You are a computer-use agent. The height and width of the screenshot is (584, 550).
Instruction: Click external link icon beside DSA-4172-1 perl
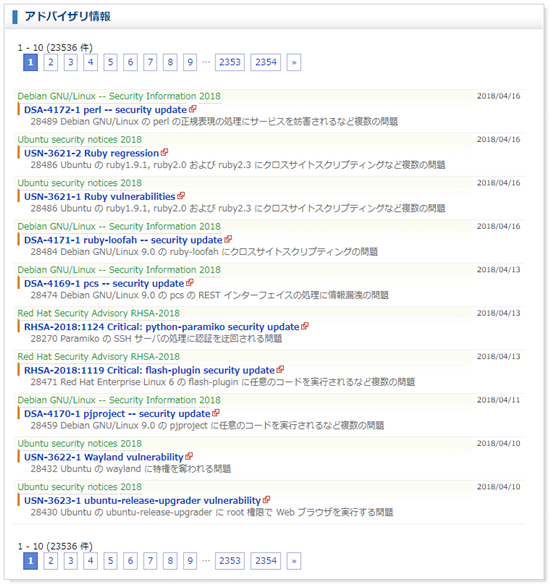193,109
